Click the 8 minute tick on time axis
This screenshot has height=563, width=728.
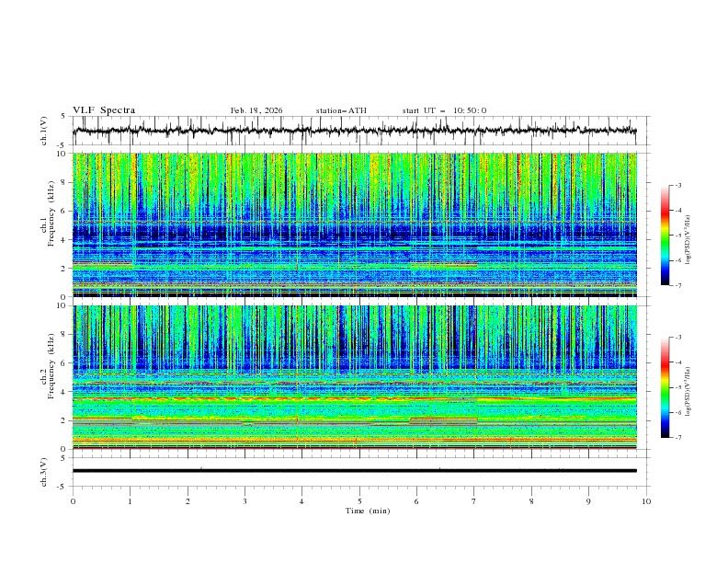tap(531, 501)
